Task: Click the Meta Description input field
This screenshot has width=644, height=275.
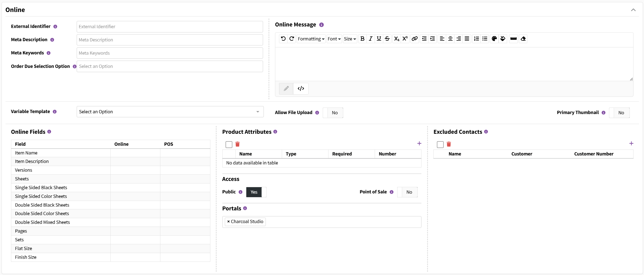Action: 170,40
